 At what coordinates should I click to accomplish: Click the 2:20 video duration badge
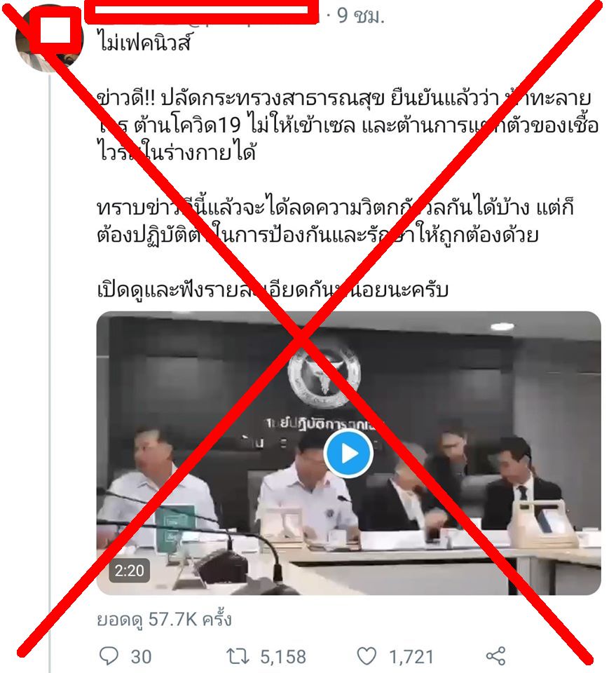129,571
